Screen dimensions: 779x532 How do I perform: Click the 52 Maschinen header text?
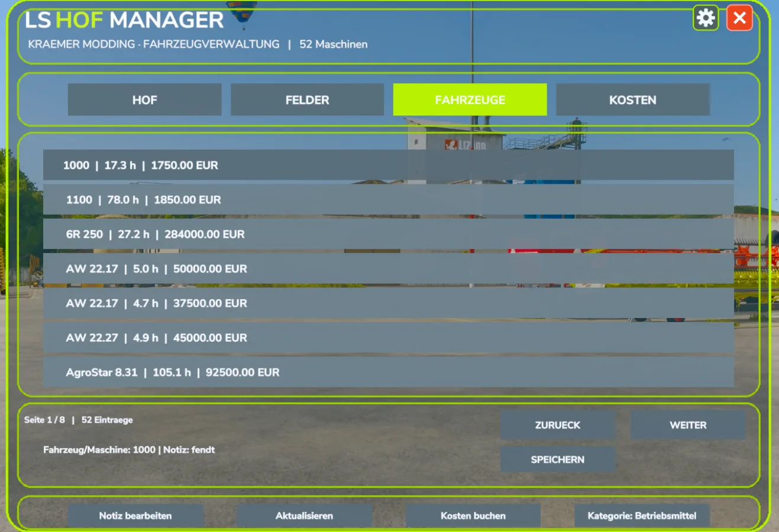pos(333,44)
